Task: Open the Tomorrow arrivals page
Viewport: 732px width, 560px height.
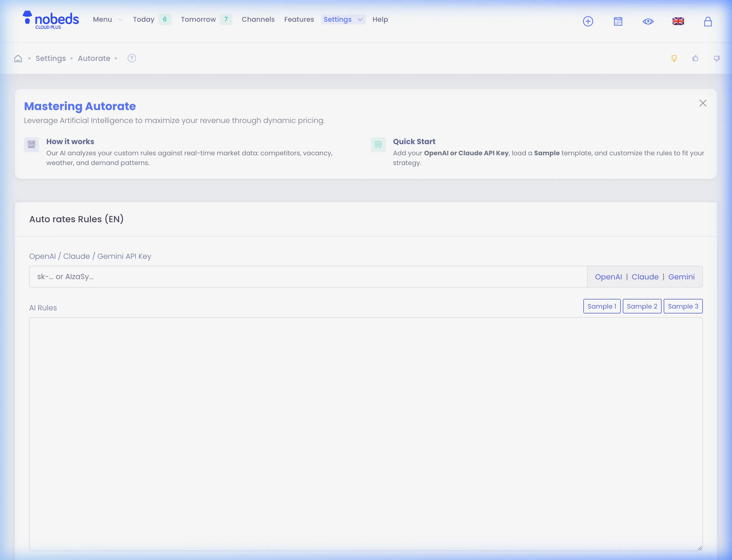Action: pos(198,19)
